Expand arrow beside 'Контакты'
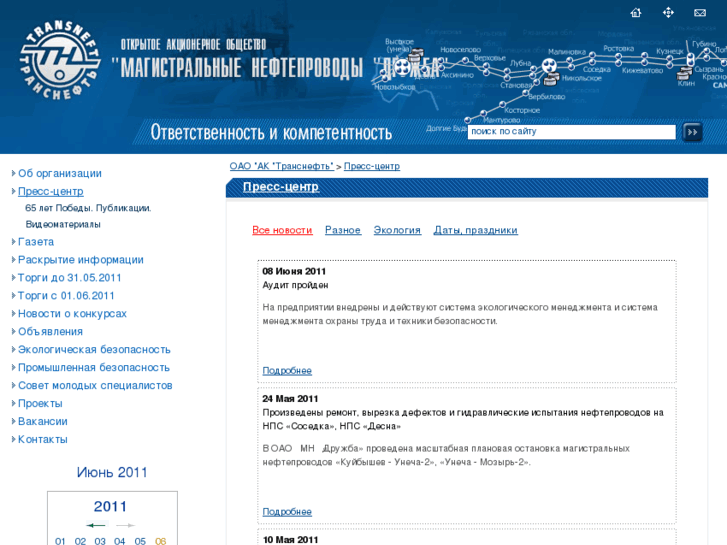 tap(13, 439)
